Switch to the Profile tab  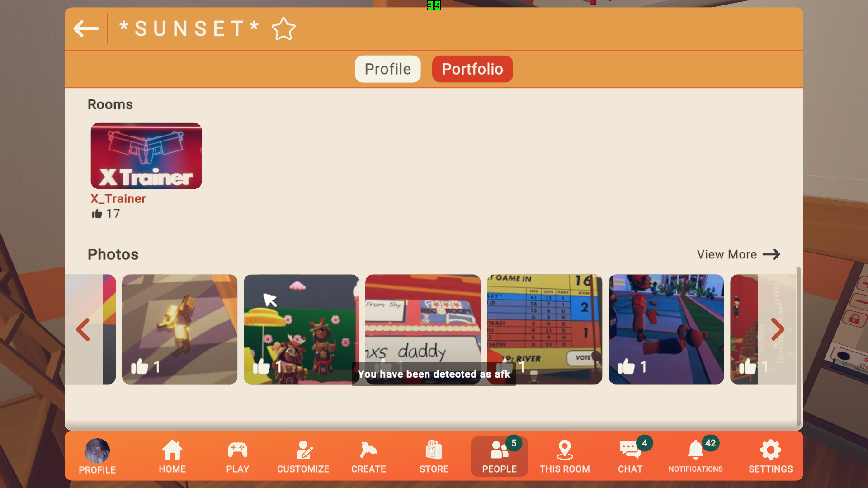tap(387, 69)
